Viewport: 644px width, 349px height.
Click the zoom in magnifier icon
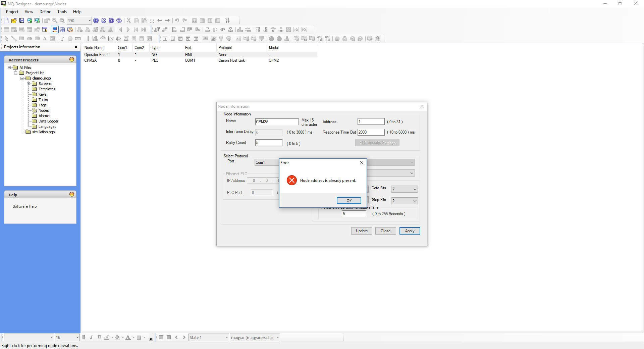tap(55, 20)
